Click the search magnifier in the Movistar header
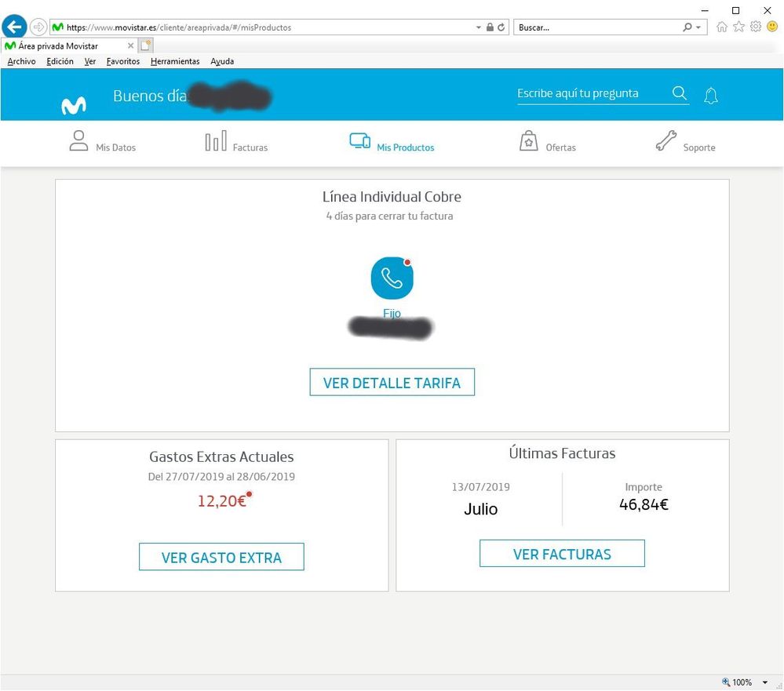The height and width of the screenshot is (691, 784). pyautogui.click(x=680, y=93)
